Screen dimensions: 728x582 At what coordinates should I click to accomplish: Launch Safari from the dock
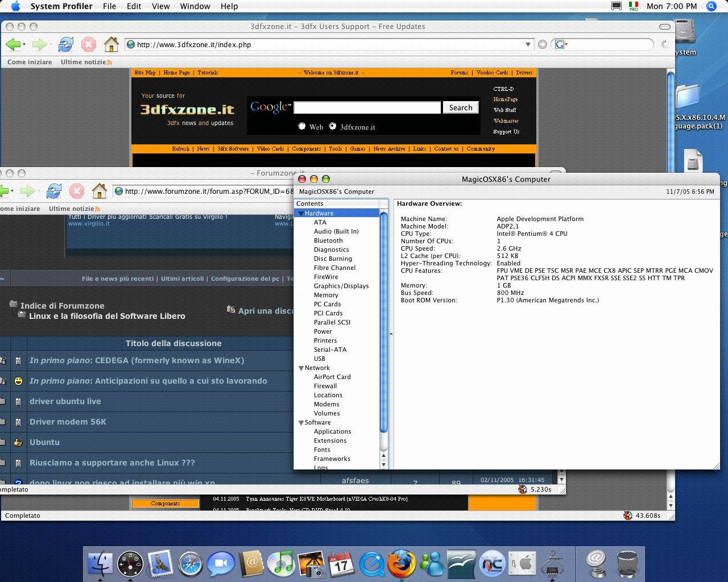point(191,564)
